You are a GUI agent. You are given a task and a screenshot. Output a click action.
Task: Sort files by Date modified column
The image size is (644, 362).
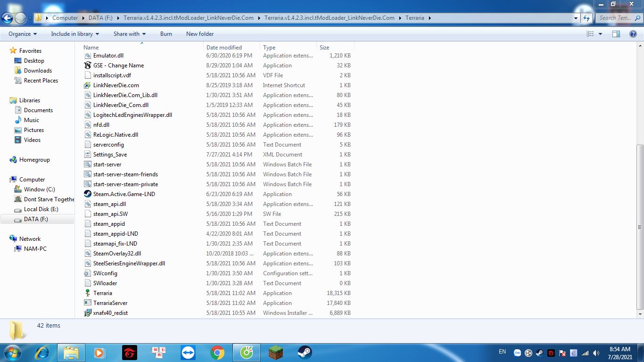click(x=224, y=48)
